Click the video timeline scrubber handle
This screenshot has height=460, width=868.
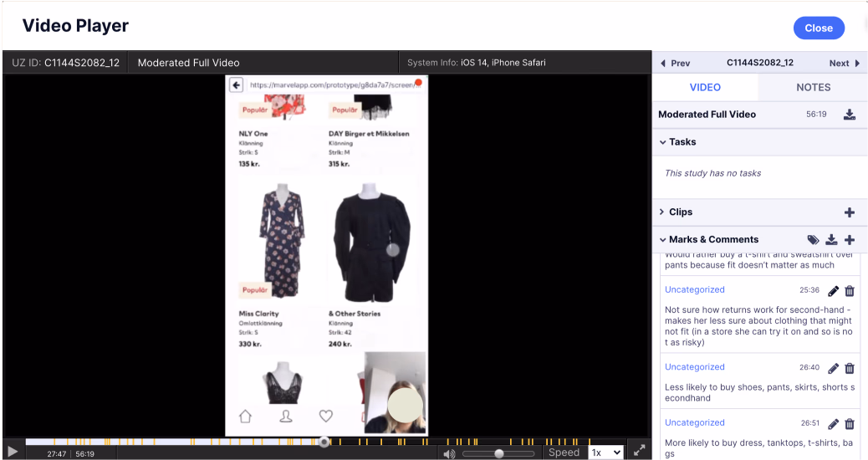pyautogui.click(x=324, y=442)
